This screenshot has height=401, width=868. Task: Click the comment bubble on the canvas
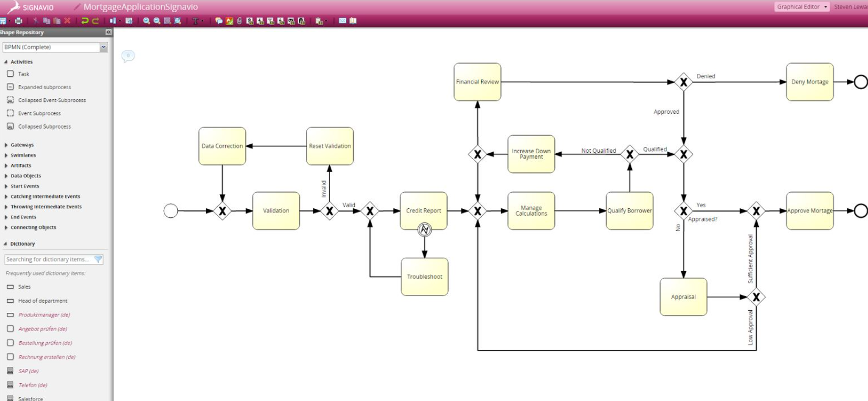128,56
